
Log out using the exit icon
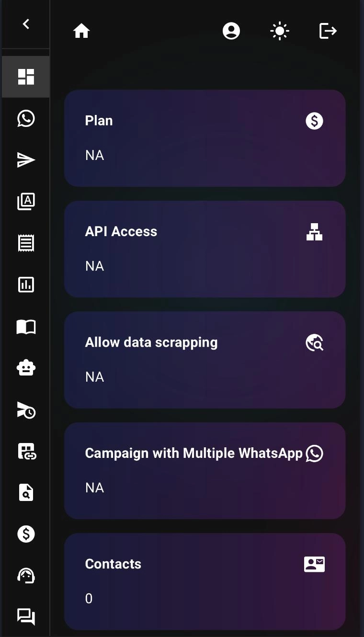coord(328,32)
